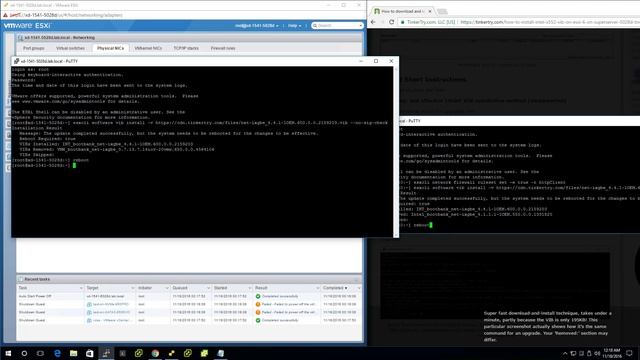Click the PuTTY window title bar icon
This screenshot has width=640, height=360.
point(16,61)
